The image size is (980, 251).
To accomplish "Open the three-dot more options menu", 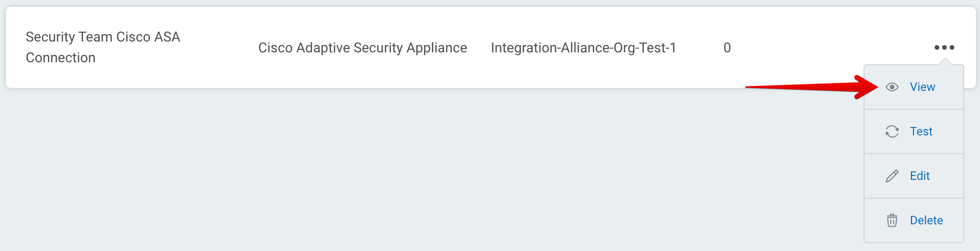I will tap(944, 47).
